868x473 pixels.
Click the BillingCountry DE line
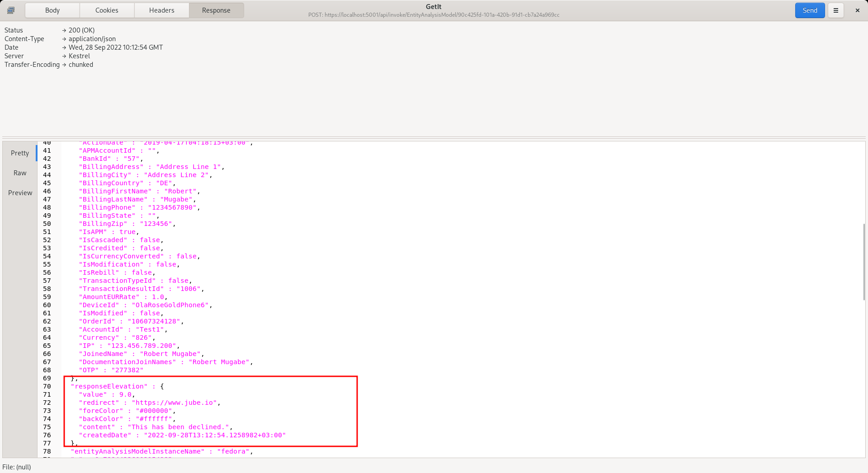127,183
